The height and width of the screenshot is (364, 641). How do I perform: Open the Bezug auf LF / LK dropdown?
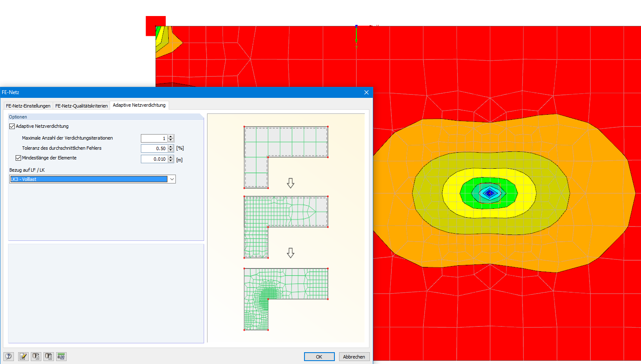[172, 179]
